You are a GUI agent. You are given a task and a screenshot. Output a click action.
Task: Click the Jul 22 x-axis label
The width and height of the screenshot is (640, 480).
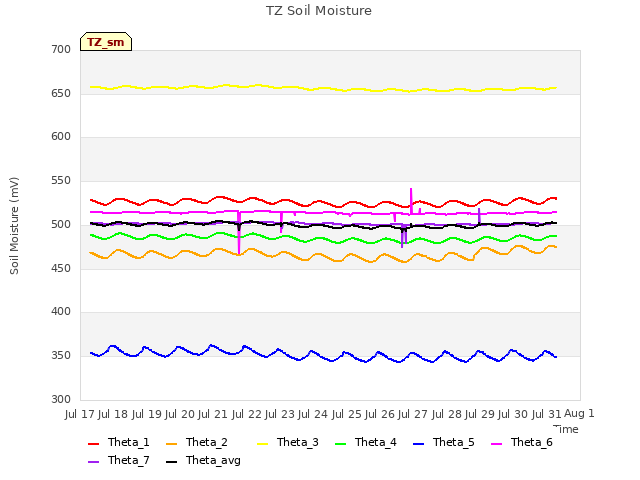(x=247, y=414)
